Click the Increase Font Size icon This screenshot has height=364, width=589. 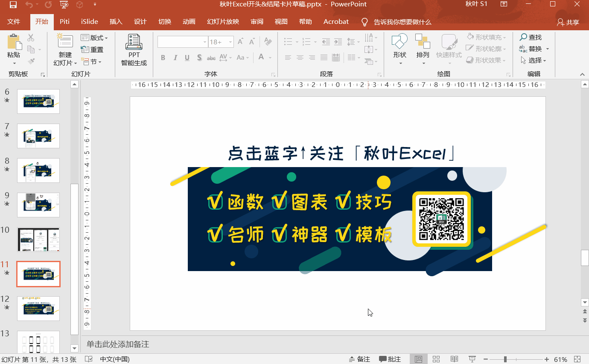[x=241, y=42]
